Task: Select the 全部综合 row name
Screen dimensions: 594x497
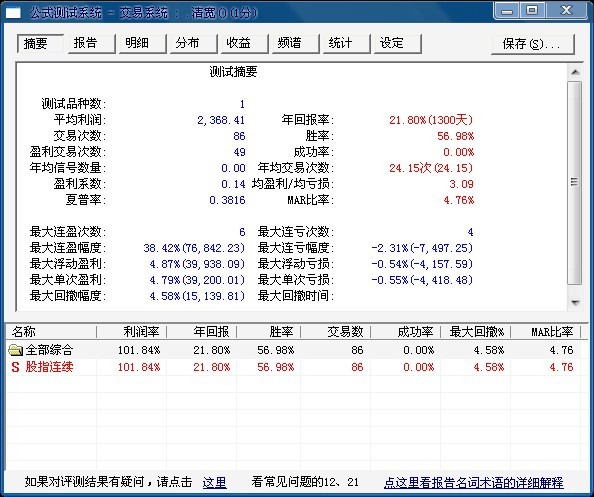Action: (49, 350)
